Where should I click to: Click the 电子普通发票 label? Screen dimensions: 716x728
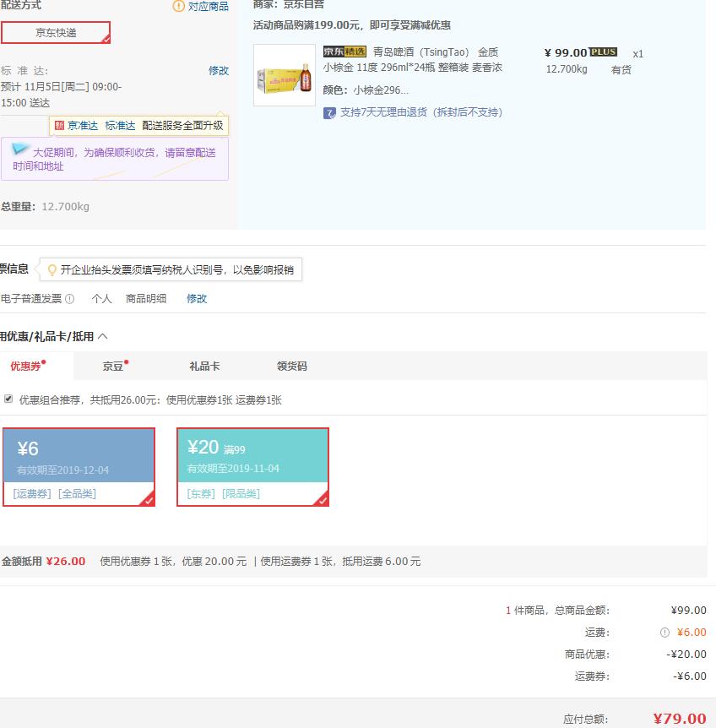[31, 298]
